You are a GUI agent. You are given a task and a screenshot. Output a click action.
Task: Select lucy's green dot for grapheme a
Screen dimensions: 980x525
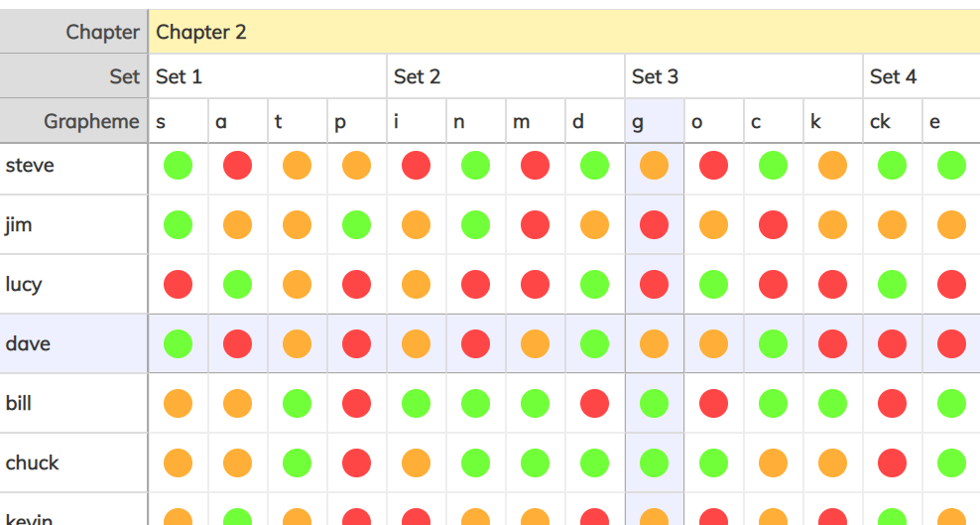[237, 285]
